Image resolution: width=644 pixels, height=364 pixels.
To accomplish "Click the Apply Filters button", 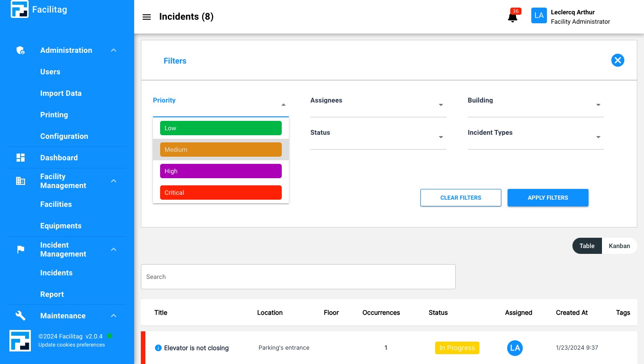I will 548,197.
